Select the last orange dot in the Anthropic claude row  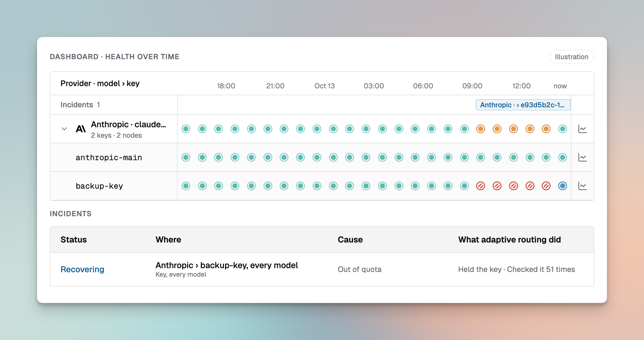tap(546, 129)
